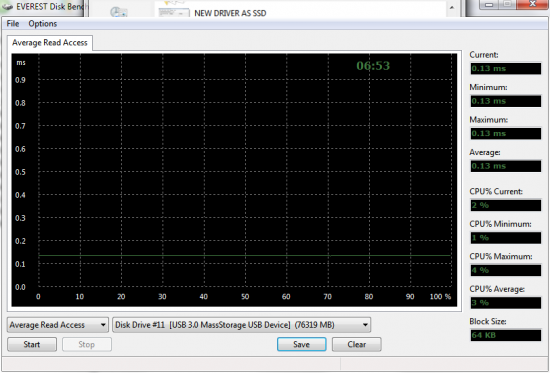550x373 pixels.
Task: Click the CPU% Minimum value field
Action: pyautogui.click(x=505, y=238)
